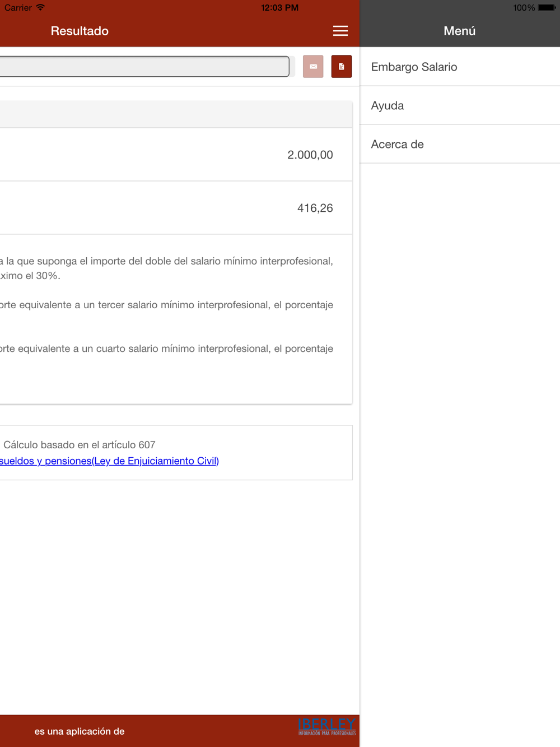
Task: Click the IBERLEY logo in footer
Action: click(x=327, y=727)
